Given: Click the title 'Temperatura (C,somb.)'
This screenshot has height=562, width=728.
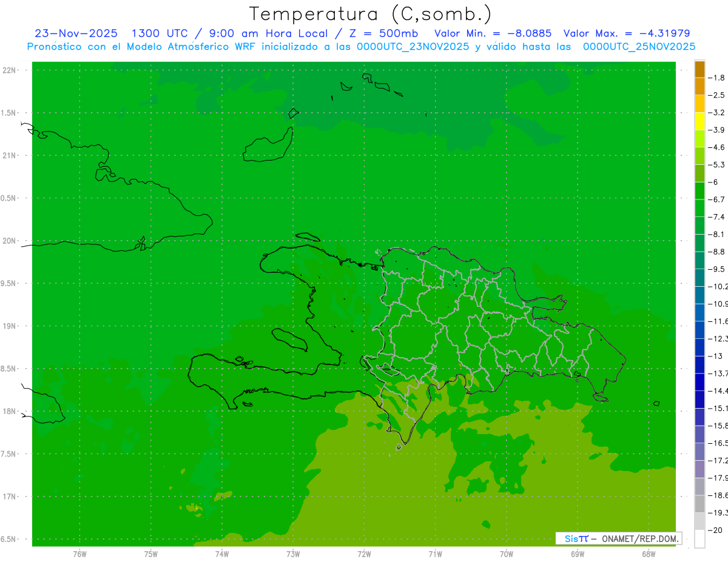Looking at the screenshot, I should point(371,15).
